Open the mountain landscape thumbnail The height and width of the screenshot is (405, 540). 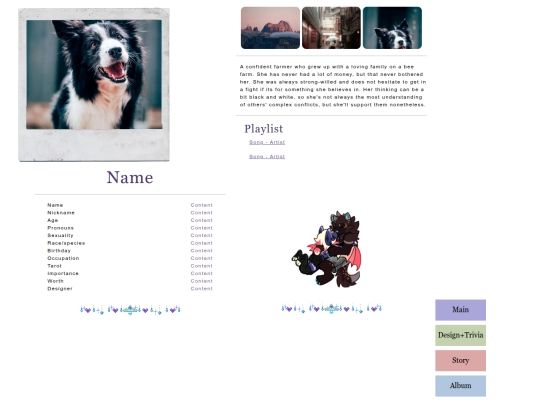(270, 28)
